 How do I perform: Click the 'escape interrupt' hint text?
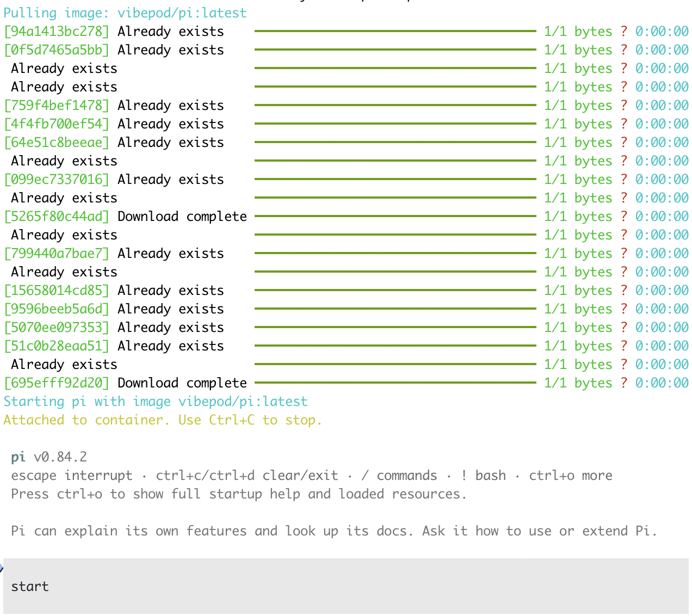click(x=72, y=476)
